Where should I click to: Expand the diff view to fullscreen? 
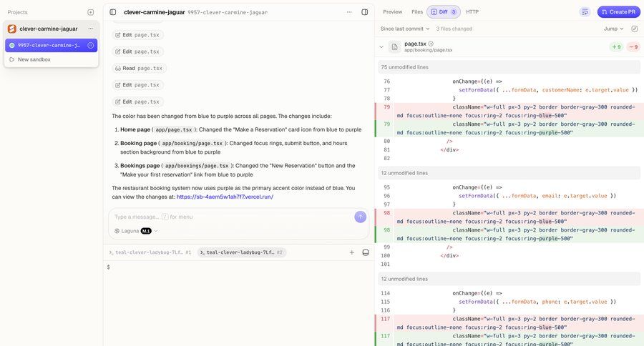(x=635, y=29)
